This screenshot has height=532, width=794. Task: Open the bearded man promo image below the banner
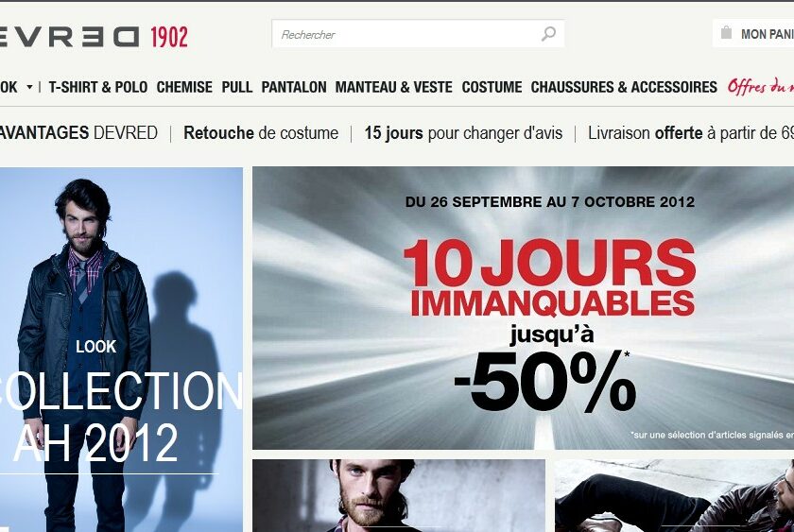[x=399, y=495]
